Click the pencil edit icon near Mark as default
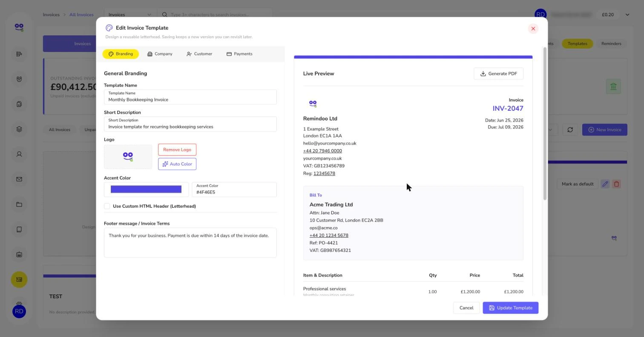 coord(605,184)
